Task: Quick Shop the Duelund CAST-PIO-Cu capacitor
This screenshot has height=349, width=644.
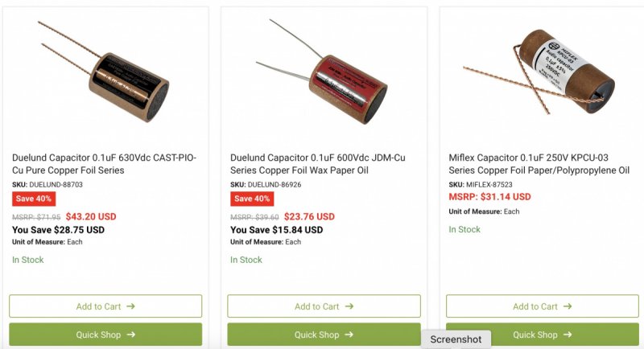Action: click(x=105, y=335)
